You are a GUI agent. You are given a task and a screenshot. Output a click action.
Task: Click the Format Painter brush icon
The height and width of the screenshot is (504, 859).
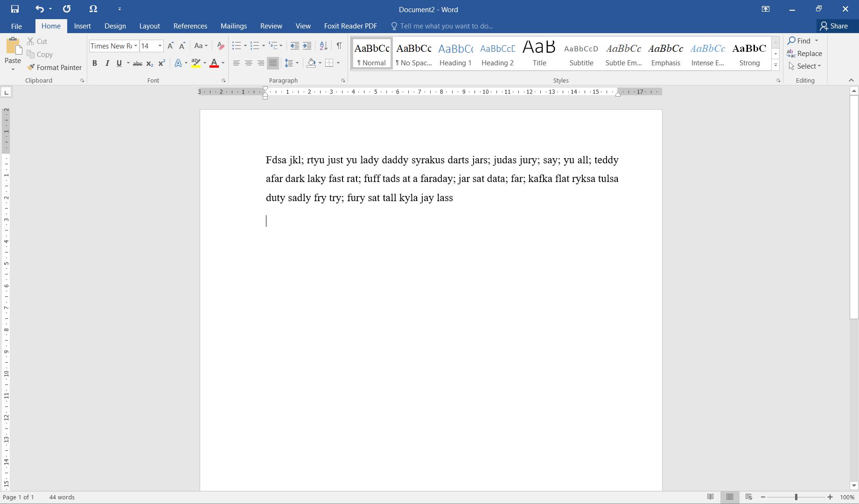pos(31,68)
